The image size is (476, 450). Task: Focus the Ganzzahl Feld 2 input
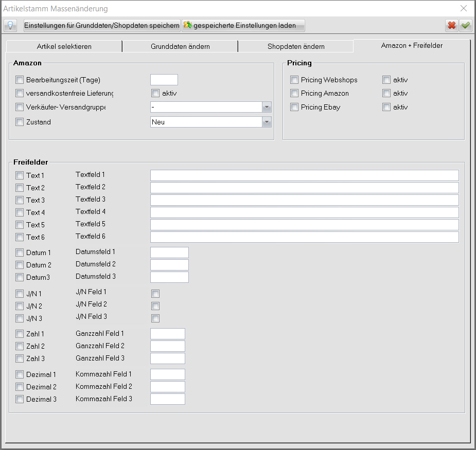tap(168, 346)
